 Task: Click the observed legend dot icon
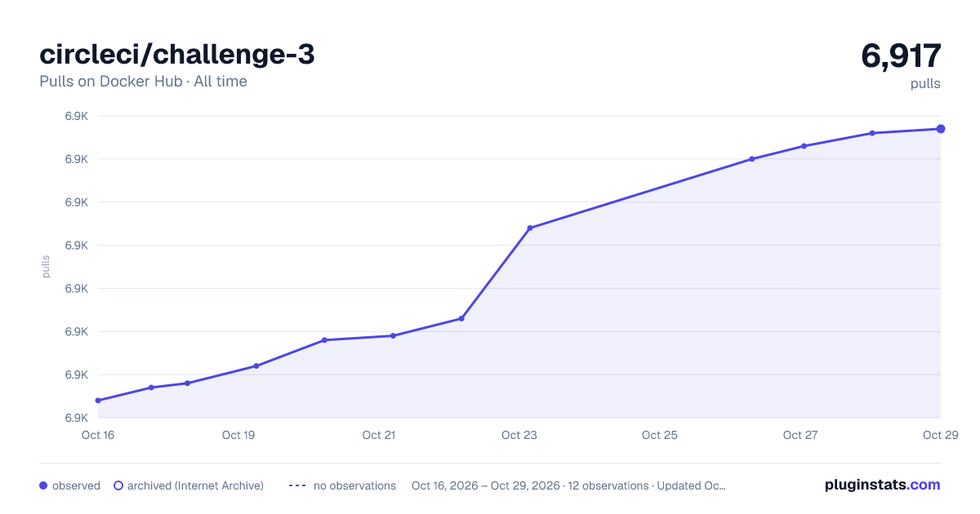43,485
